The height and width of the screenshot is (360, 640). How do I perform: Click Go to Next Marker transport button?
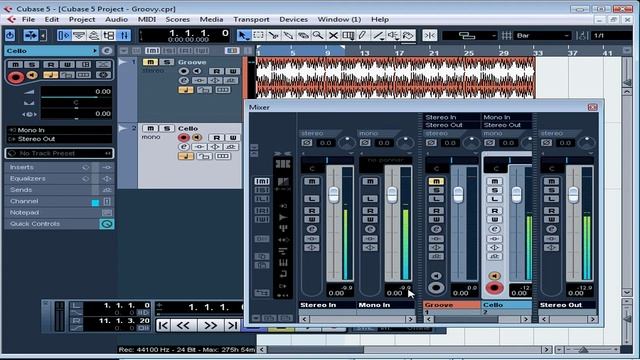[x=232, y=325]
